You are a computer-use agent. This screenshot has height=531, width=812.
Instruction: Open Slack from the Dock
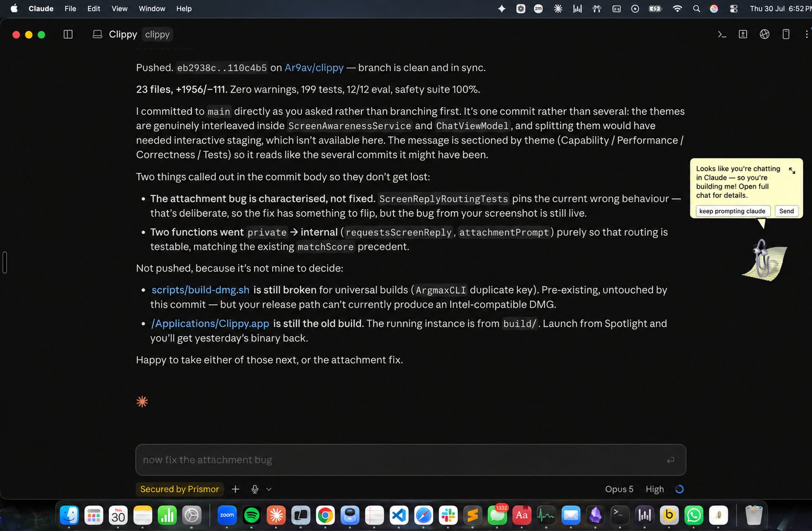[448, 515]
